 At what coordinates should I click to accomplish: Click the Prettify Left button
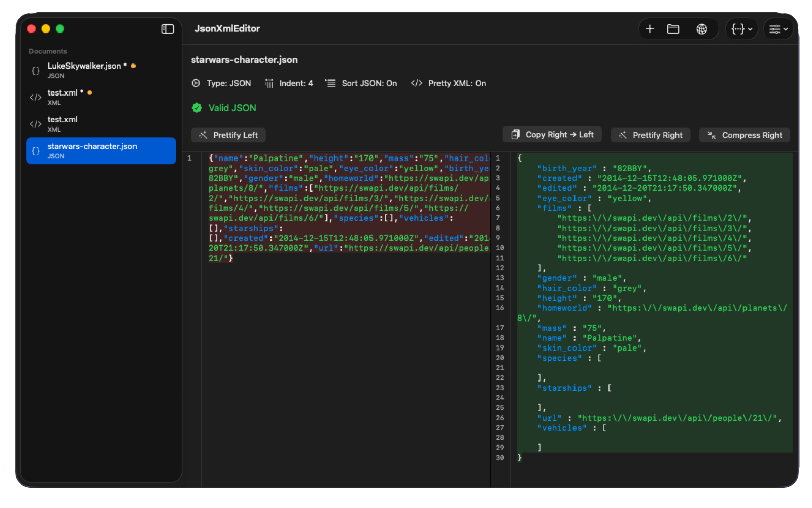click(x=228, y=135)
